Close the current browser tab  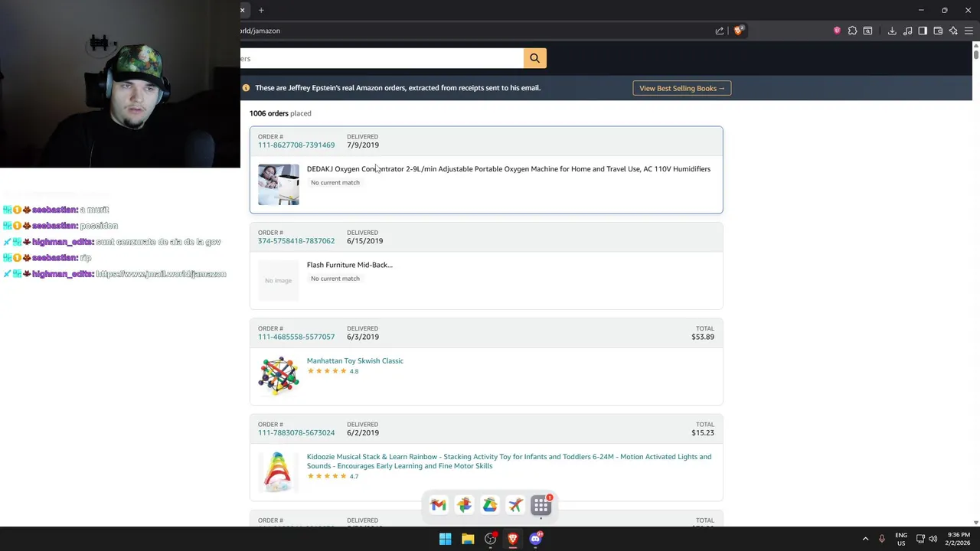pyautogui.click(x=243, y=10)
